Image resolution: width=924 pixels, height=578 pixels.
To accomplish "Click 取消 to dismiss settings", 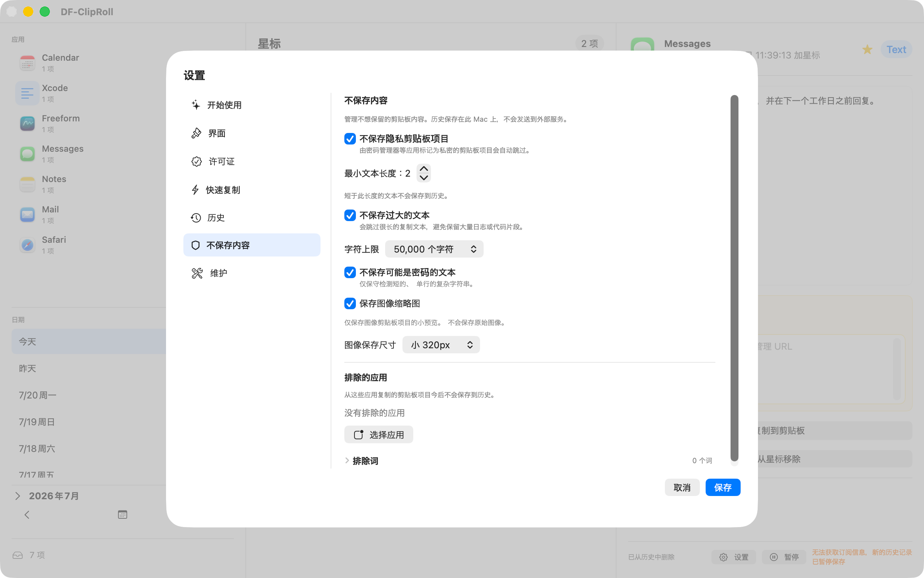I will click(x=682, y=487).
